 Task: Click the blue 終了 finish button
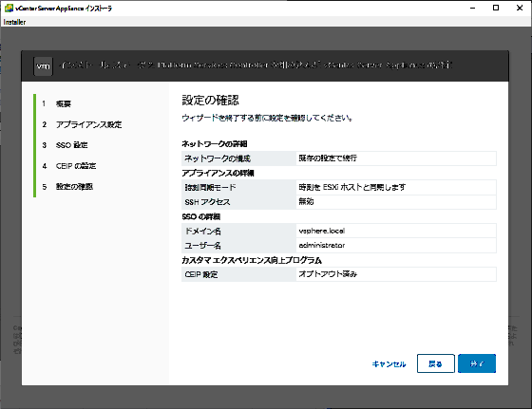pos(477,363)
